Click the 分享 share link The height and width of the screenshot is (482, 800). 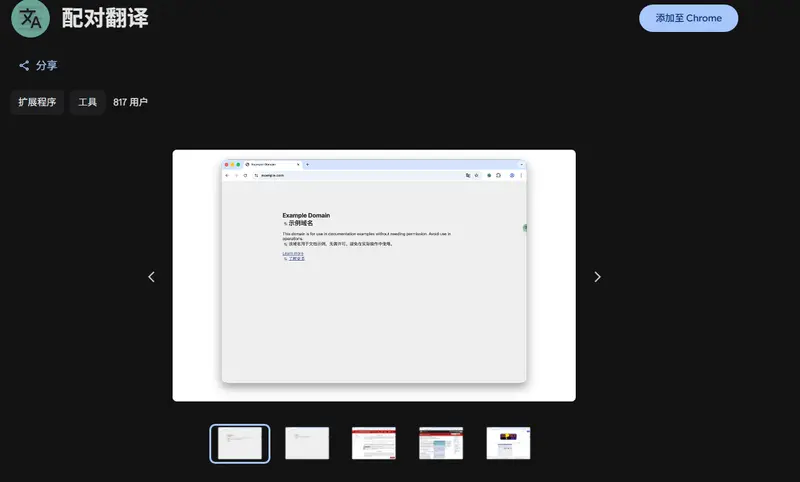[x=38, y=65]
